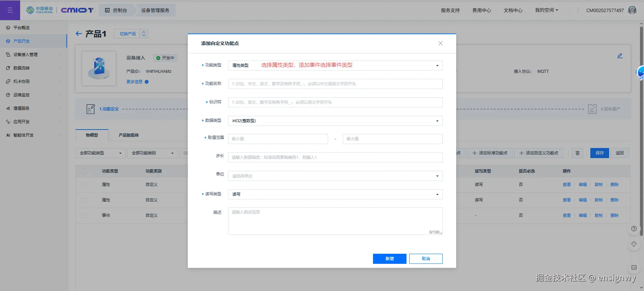Open the 读写类型 dropdown
This screenshot has height=291, width=644.
(335, 194)
